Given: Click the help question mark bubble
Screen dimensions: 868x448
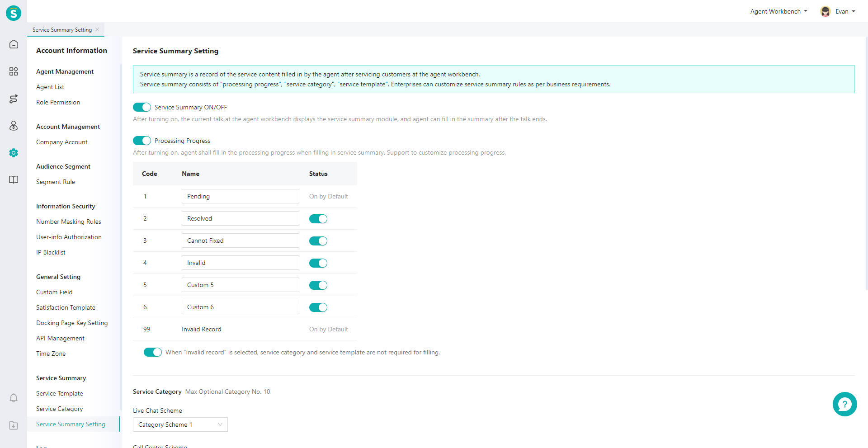Looking at the screenshot, I should pyautogui.click(x=844, y=404).
